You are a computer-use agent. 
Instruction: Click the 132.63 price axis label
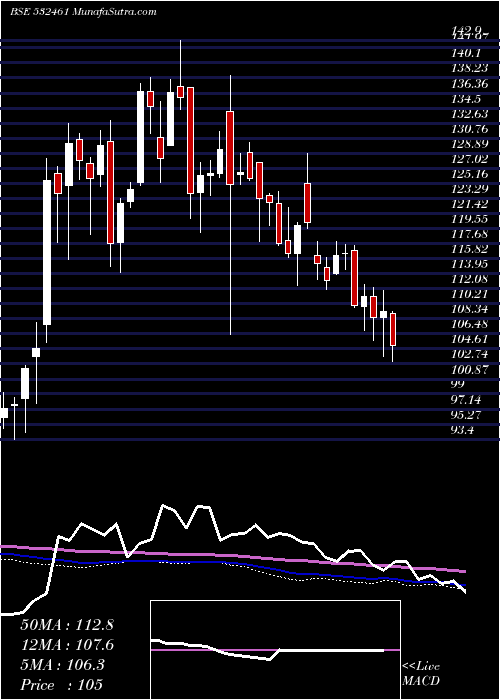click(468, 114)
